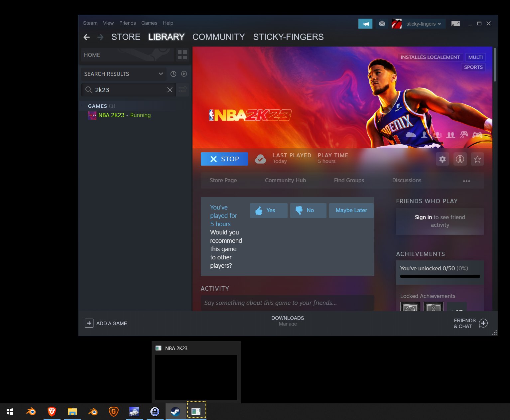The height and width of the screenshot is (420, 510).
Task: Click the cloud sync status icon
Action: [x=260, y=159]
